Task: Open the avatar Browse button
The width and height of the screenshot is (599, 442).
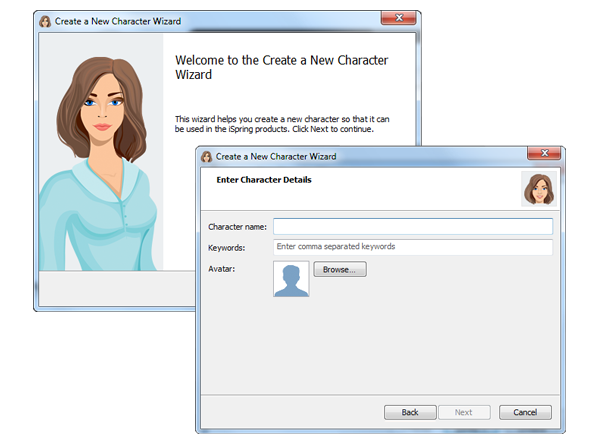Action: (340, 269)
